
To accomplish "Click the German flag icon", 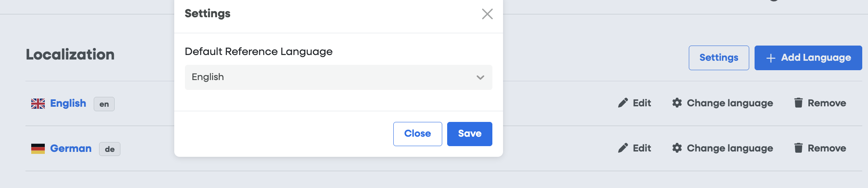I will [x=38, y=149].
